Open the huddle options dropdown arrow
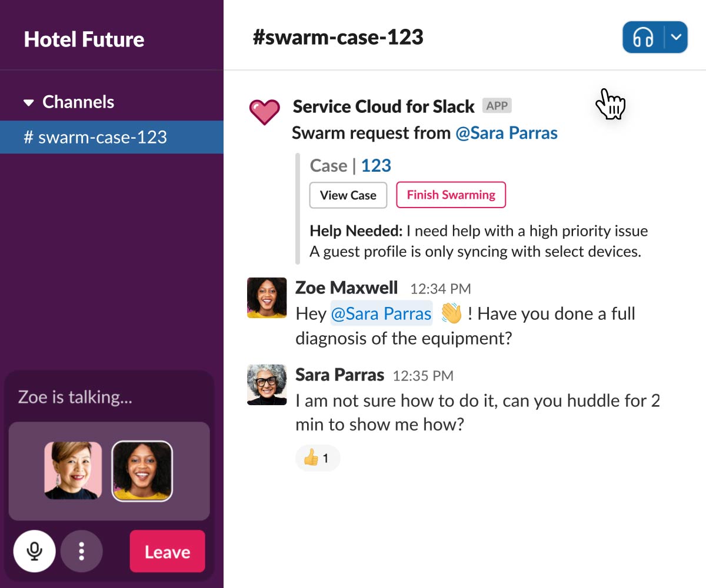Viewport: 706px width, 588px height. pyautogui.click(x=677, y=38)
